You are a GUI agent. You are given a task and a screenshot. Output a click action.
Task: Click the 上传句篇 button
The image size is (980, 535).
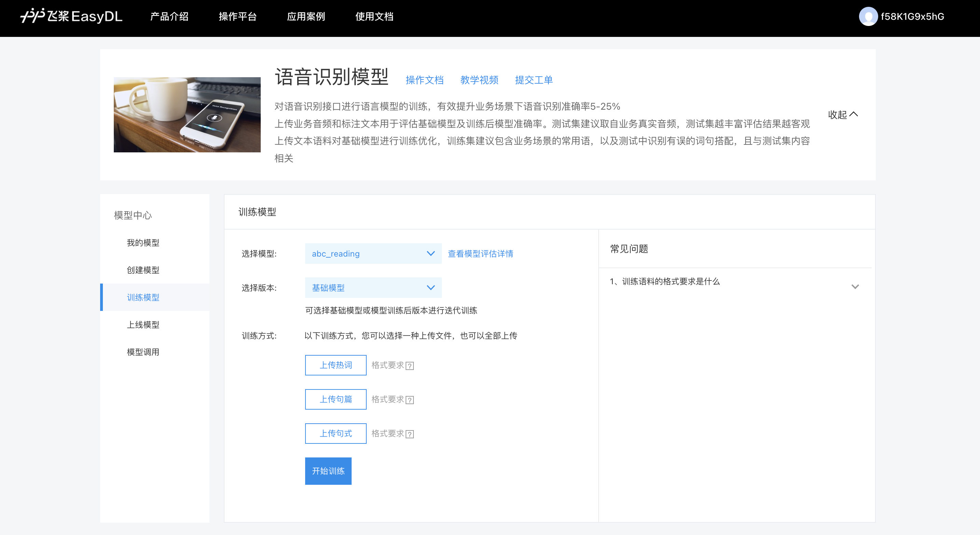coord(336,399)
